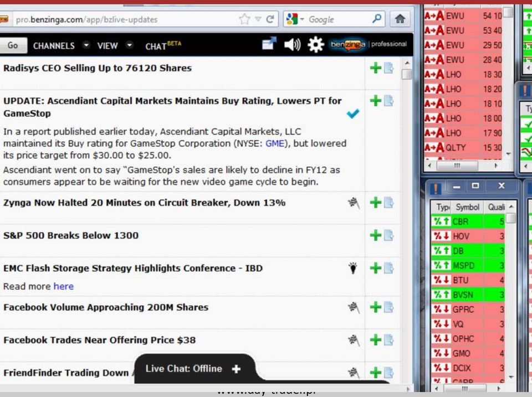Open document icon for GameStop update story

(x=389, y=100)
